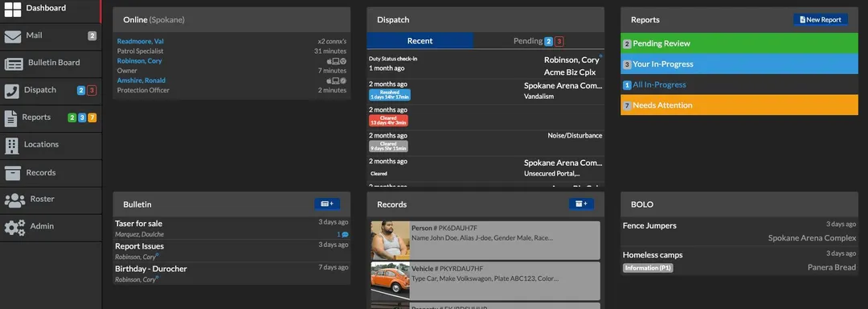Open Unsecured Portal dispatch entry
This screenshot has height=309, width=868.
pos(485,168)
